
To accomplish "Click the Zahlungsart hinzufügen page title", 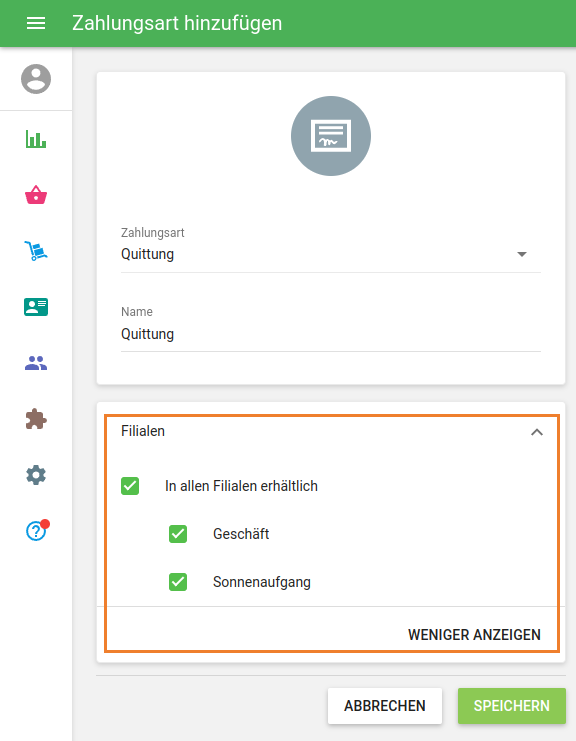I will pyautogui.click(x=177, y=23).
